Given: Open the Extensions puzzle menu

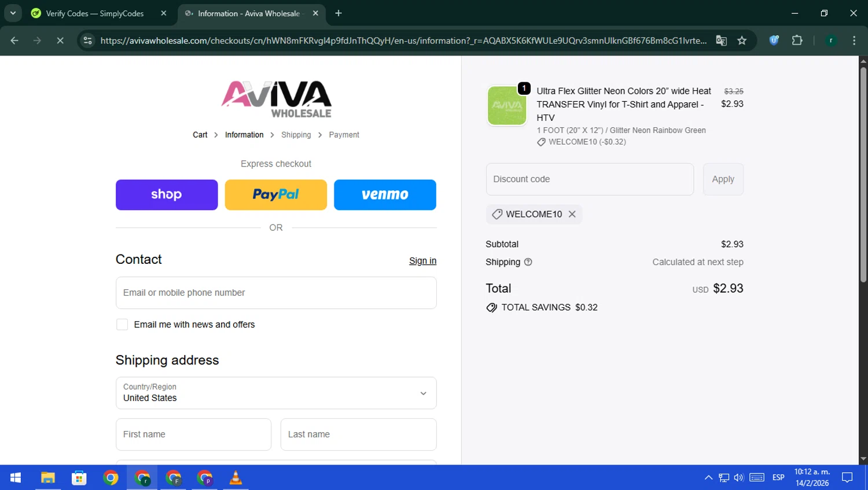Looking at the screenshot, I should point(797,40).
